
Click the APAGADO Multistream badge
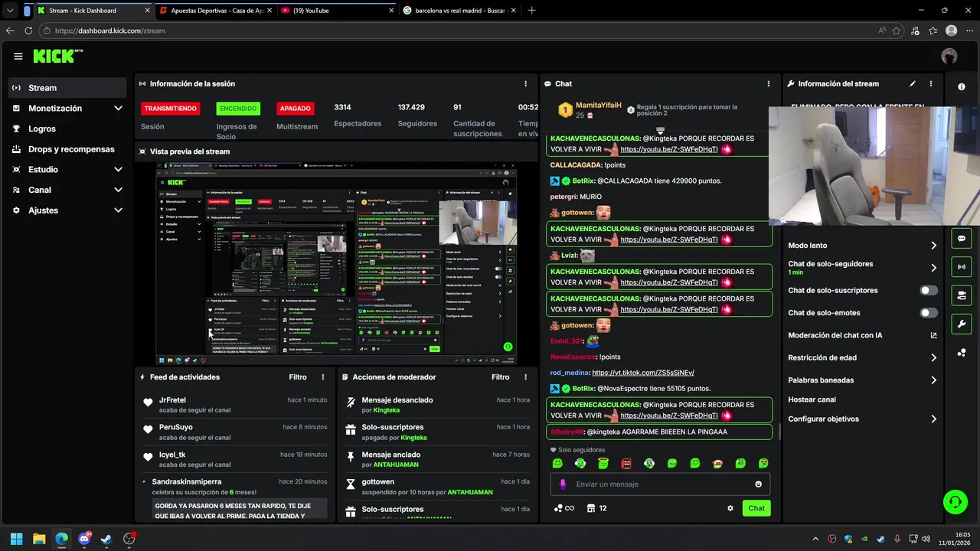[296, 109]
